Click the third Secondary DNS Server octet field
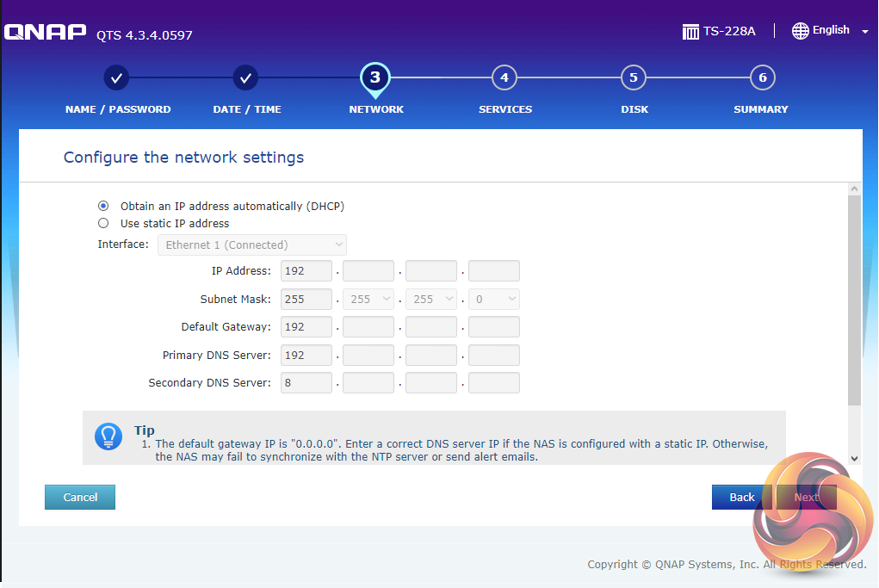This screenshot has width=879, height=588. [x=431, y=383]
